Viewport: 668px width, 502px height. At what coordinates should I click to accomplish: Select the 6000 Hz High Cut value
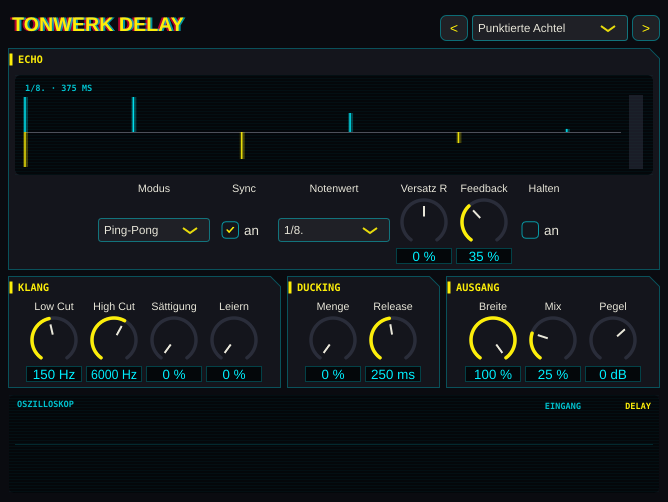(114, 374)
